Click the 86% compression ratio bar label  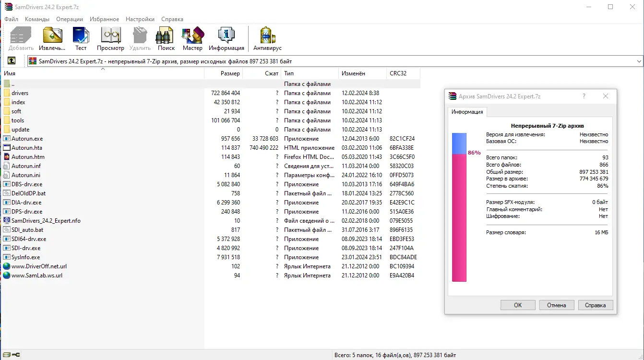[474, 153]
